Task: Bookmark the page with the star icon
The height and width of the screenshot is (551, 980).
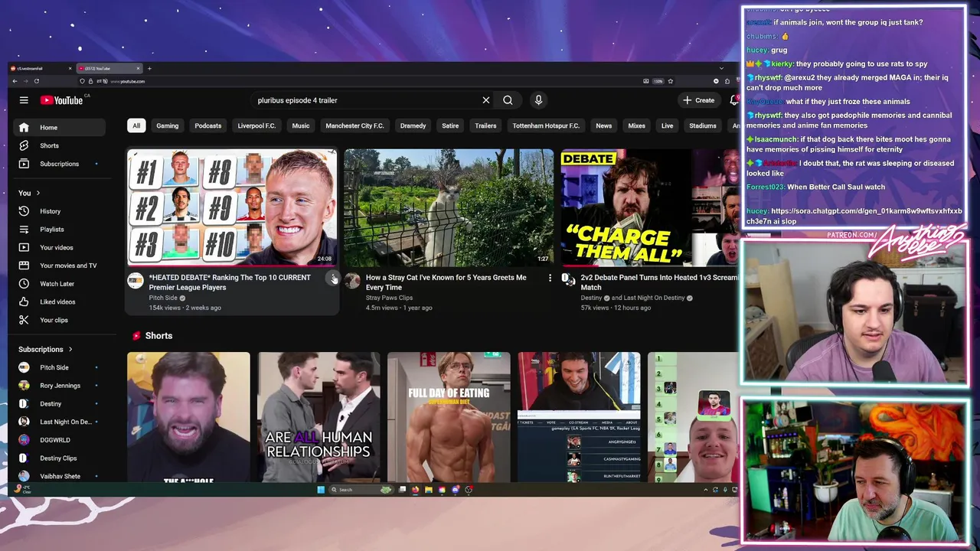Action: [671, 81]
